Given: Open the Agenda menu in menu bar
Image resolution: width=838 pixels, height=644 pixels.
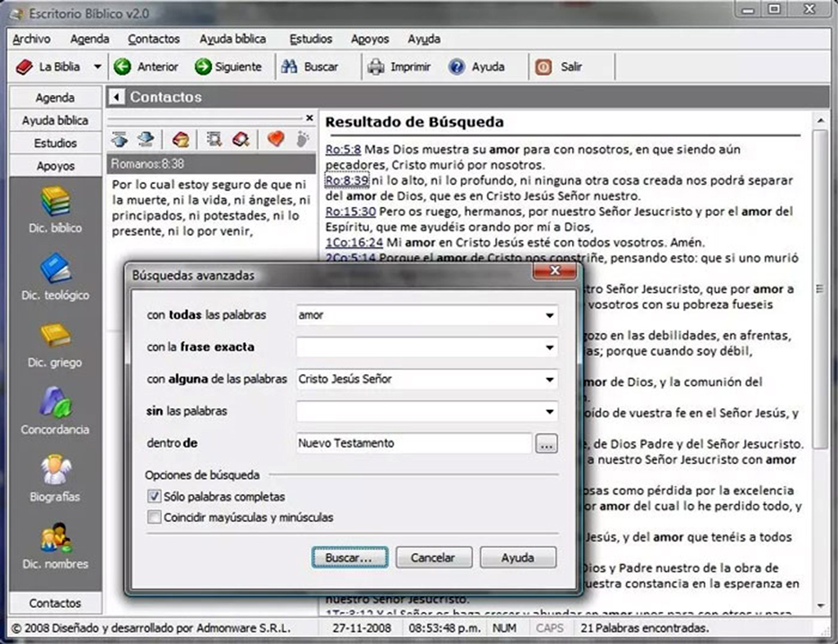Looking at the screenshot, I should tap(90, 39).
